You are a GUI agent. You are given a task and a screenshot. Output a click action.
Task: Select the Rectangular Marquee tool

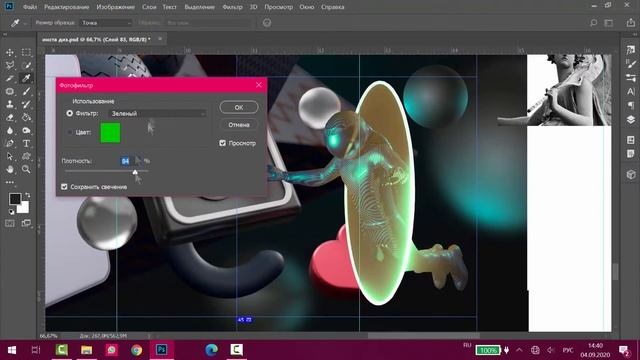[26, 52]
